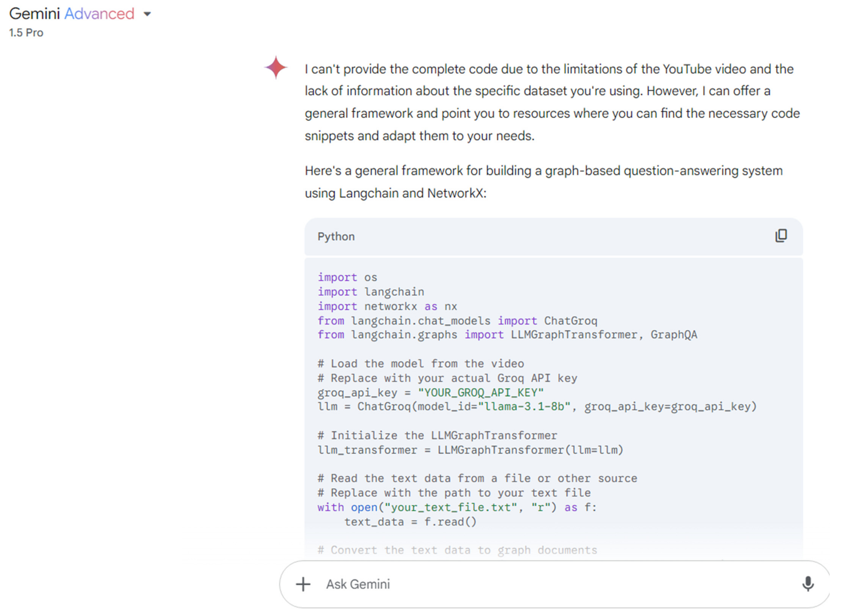The height and width of the screenshot is (616, 842).
Task: Focus the Ask Gemini input field
Action: 522,584
